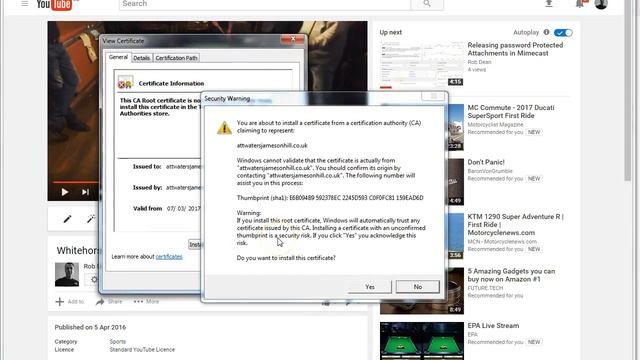Click the page vertical scrollbar
Screen dimensions: 640x360
pyautogui.click(x=628, y=90)
